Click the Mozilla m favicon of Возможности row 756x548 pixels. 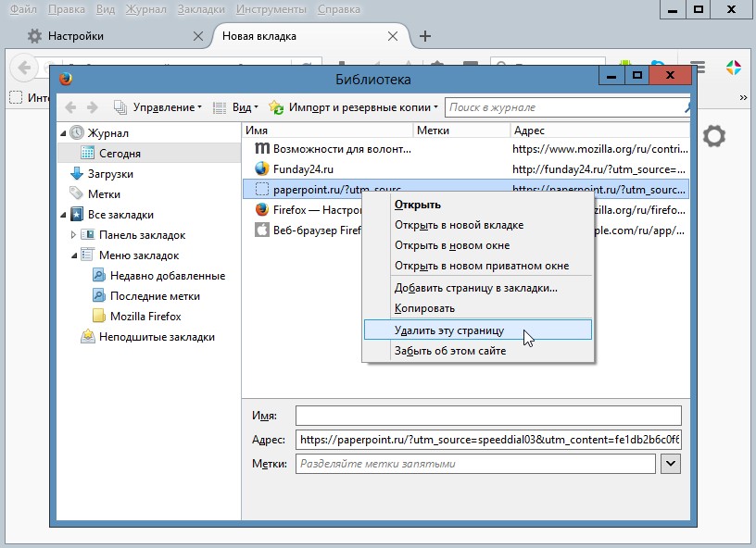pos(262,148)
